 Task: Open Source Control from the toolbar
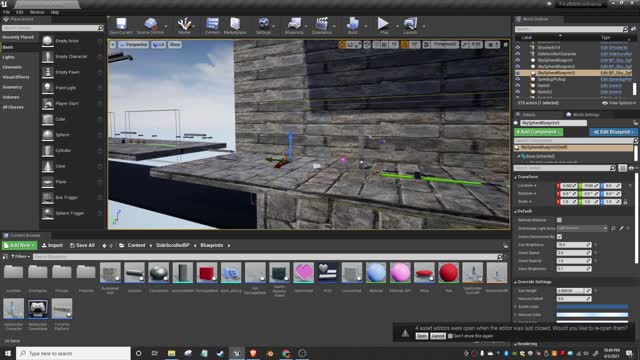pyautogui.click(x=150, y=26)
